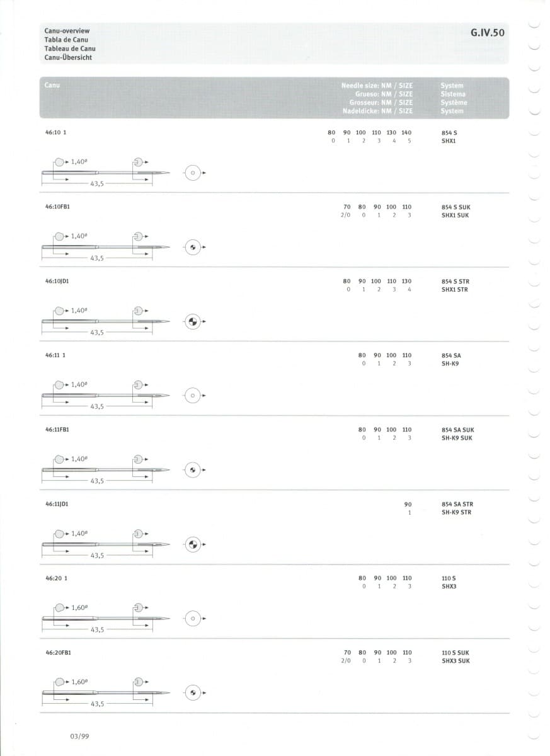Click the round point icon for 46:10 1
The height and width of the screenshot is (756, 550).
click(x=193, y=173)
